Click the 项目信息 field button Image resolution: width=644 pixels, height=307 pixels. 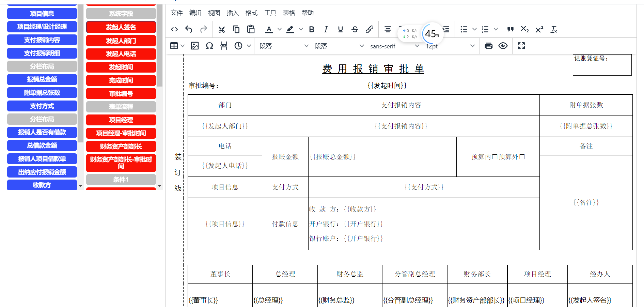coord(42,14)
